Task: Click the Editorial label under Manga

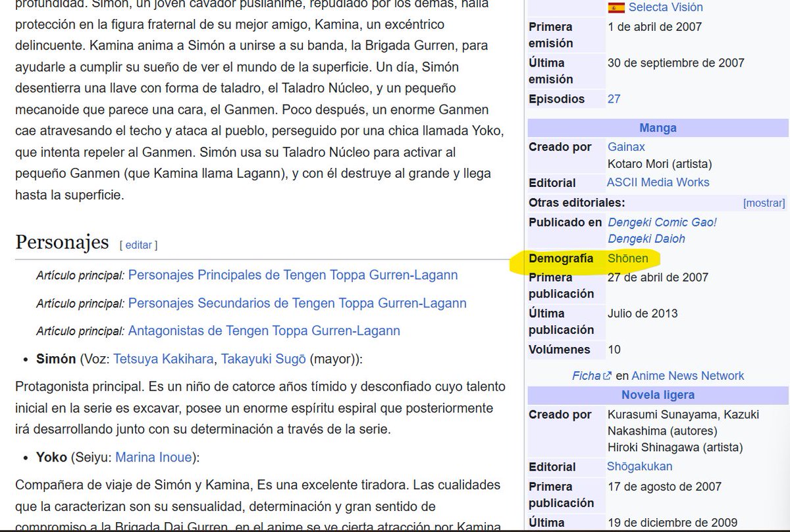Action: click(552, 182)
